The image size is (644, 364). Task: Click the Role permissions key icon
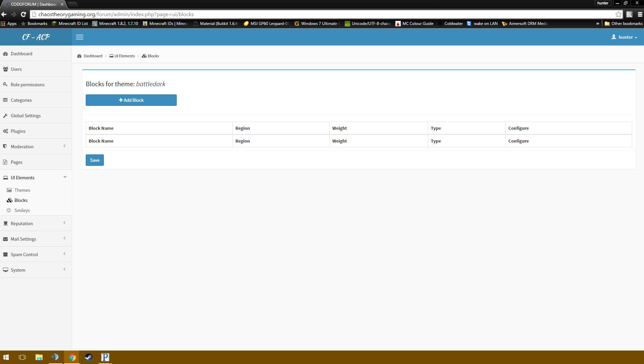(x=5, y=85)
